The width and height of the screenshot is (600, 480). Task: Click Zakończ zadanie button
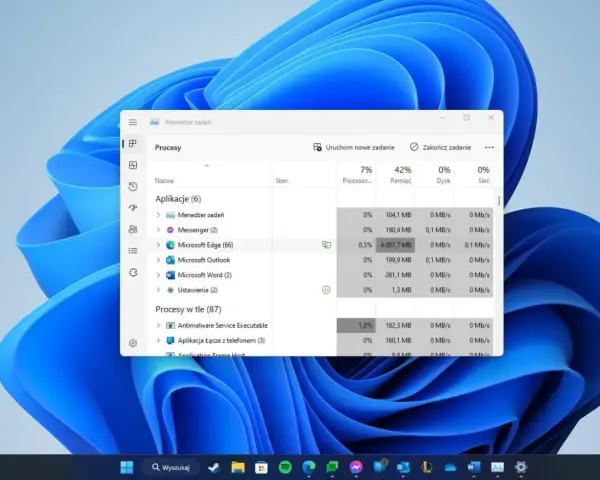[440, 147]
